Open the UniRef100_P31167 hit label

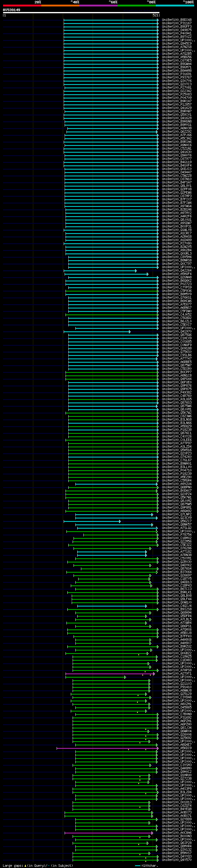click(x=177, y=23)
